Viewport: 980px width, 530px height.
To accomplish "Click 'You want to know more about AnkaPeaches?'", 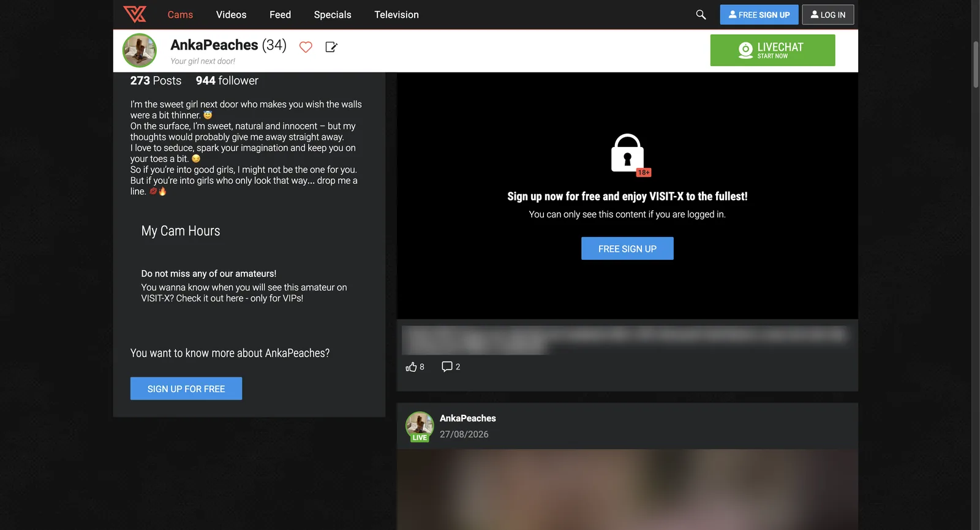I will pyautogui.click(x=230, y=353).
